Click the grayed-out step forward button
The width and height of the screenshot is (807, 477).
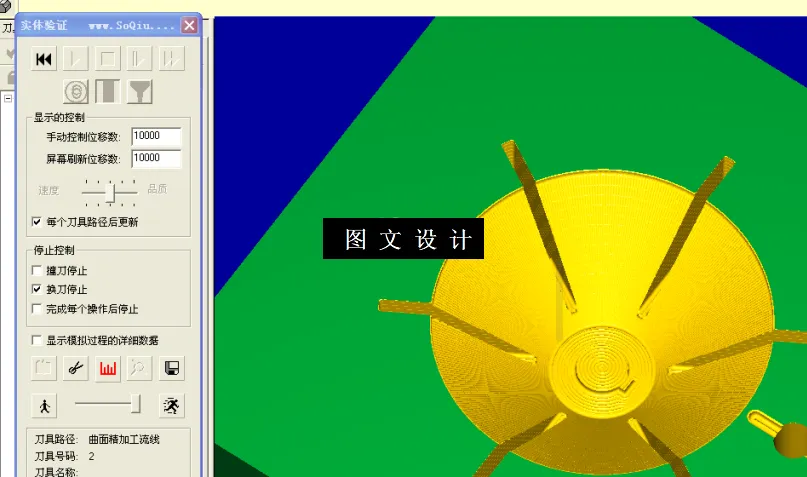coord(139,59)
